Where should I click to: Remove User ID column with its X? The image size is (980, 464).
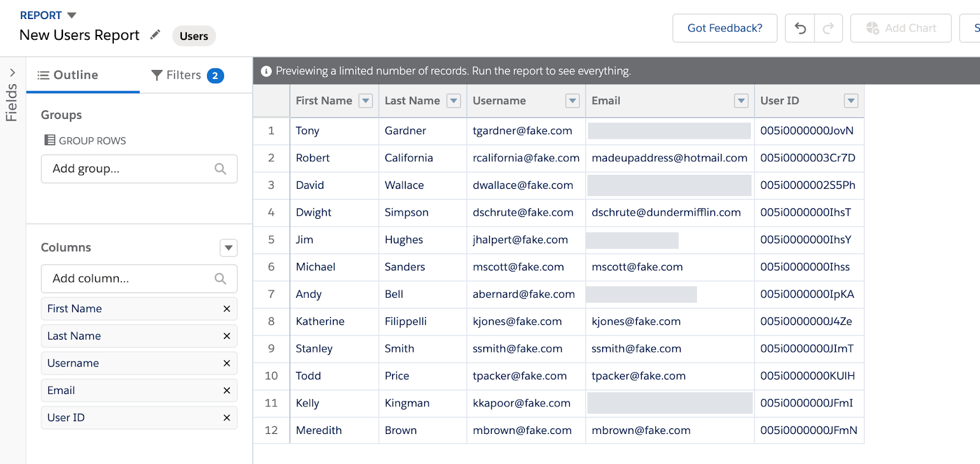click(227, 418)
